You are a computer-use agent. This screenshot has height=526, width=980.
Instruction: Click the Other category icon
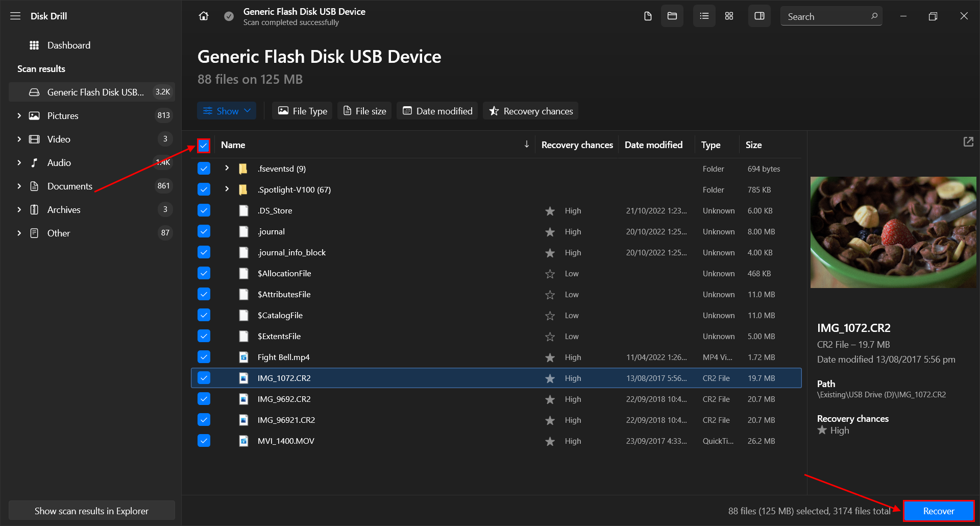[x=34, y=233]
